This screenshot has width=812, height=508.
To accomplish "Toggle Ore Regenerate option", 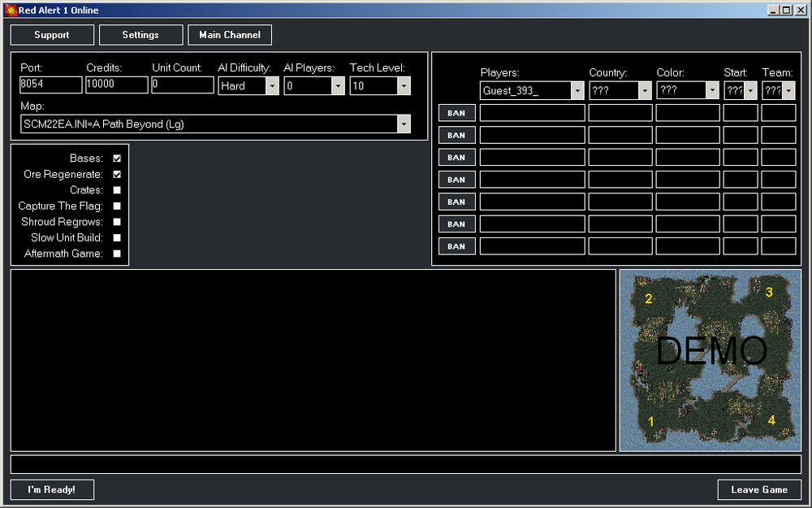I will [117, 174].
